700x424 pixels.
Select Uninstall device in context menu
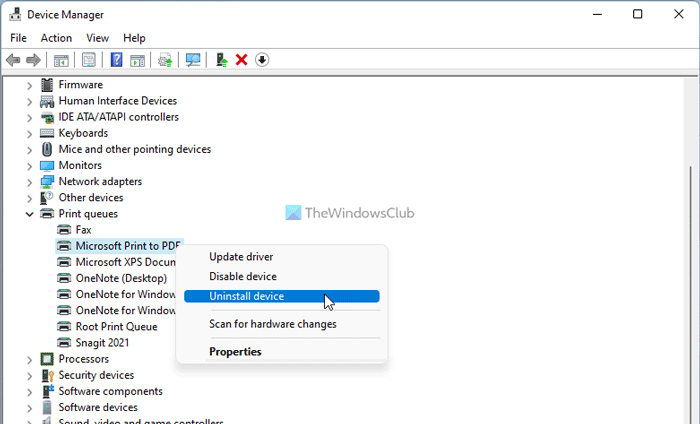(x=282, y=296)
